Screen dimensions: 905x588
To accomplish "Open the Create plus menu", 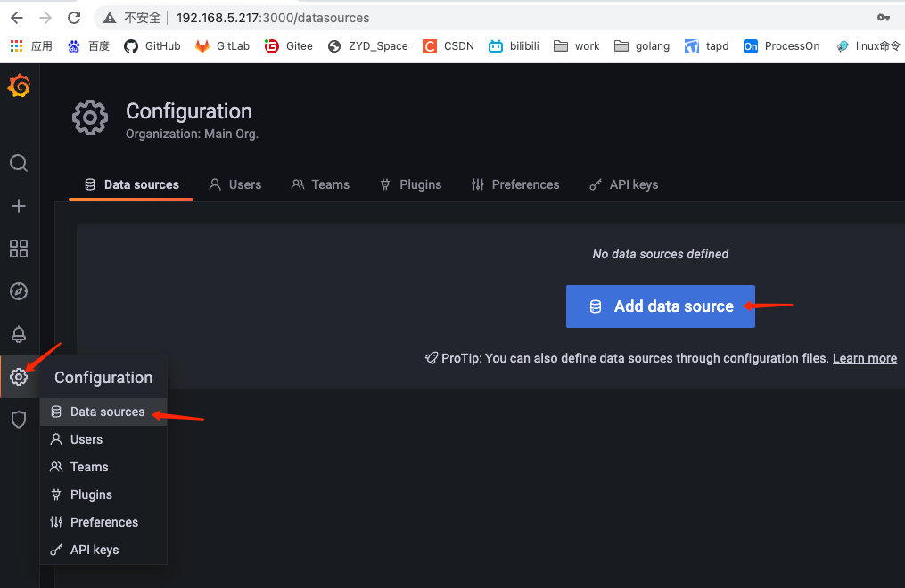I will (x=19, y=206).
